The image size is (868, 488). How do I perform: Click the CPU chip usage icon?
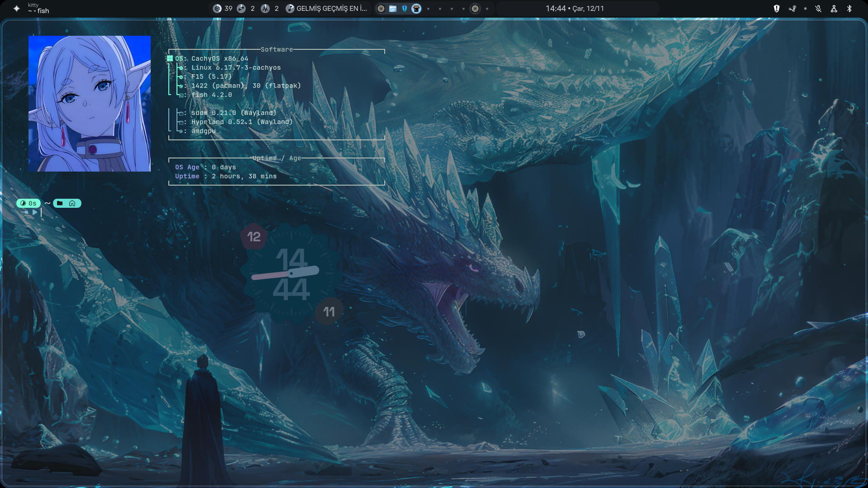click(217, 9)
